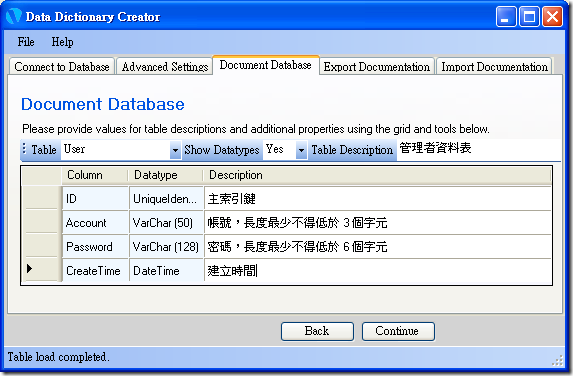Close the Data Dictionary Creator window
This screenshot has width=573, height=376.
552,17
